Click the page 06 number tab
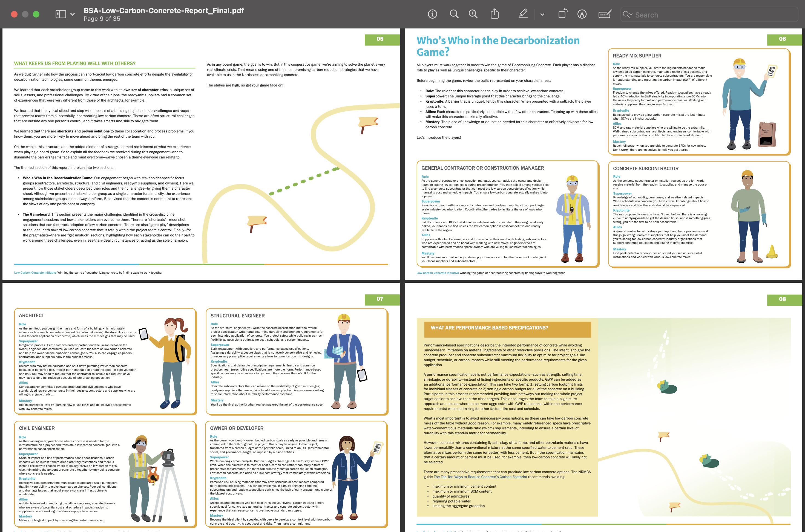The width and height of the screenshot is (805, 532). click(x=782, y=39)
